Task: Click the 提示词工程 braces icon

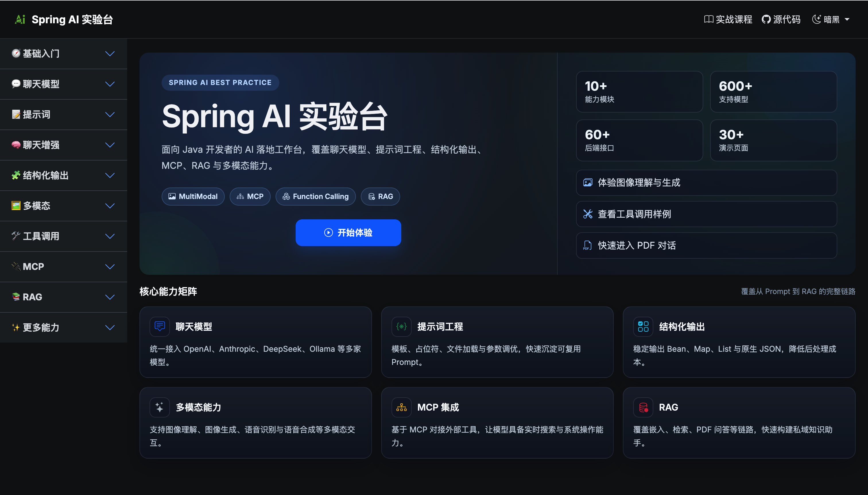Action: coord(401,326)
